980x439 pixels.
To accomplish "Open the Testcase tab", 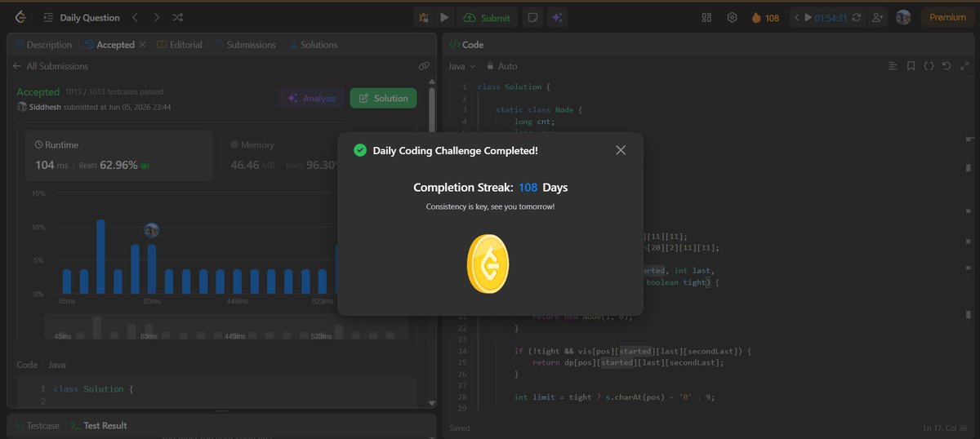I will pyautogui.click(x=37, y=425).
